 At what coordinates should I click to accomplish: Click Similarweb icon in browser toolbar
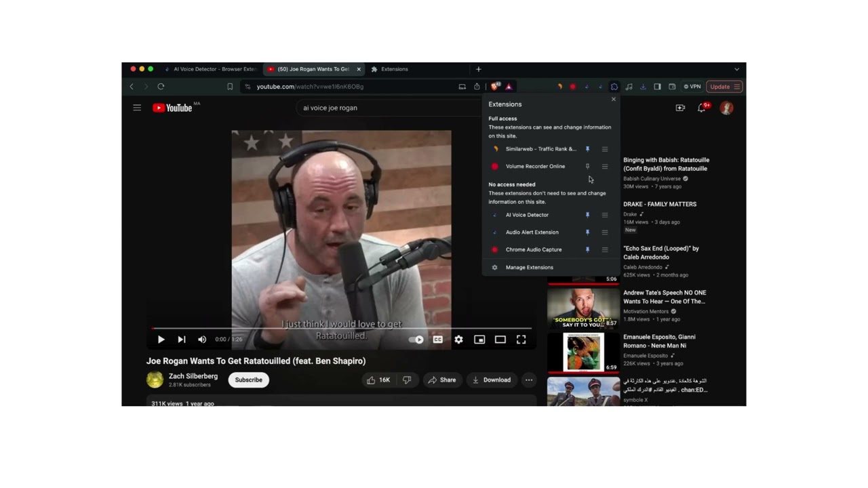[x=560, y=87]
